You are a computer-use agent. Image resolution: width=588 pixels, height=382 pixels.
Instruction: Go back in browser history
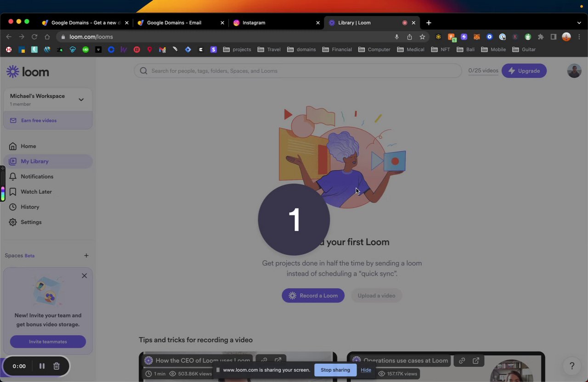tap(9, 37)
